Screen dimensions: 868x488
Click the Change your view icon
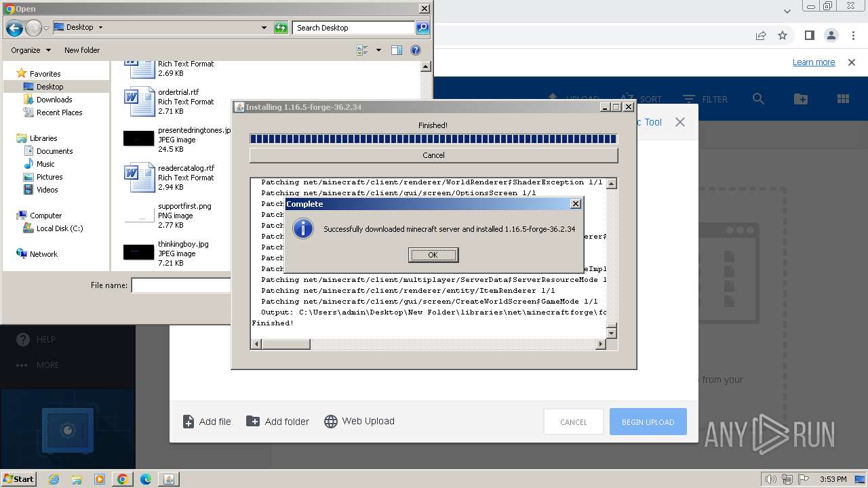pos(362,50)
